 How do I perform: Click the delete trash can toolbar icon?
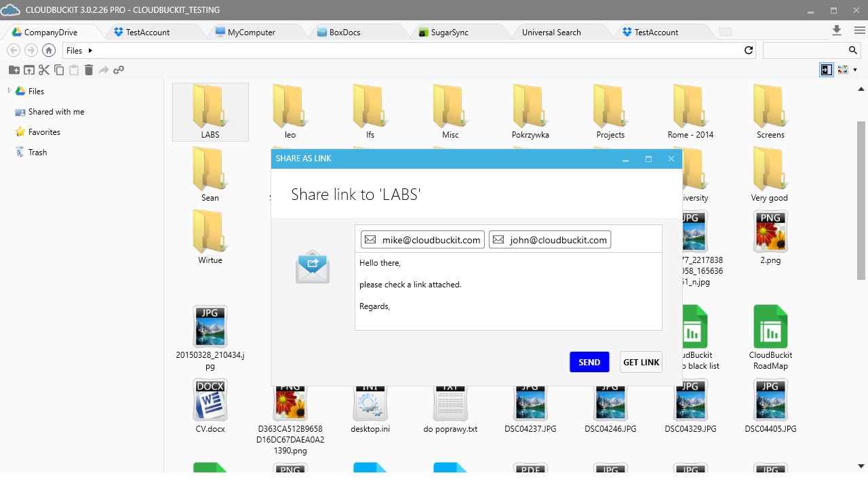[89, 70]
